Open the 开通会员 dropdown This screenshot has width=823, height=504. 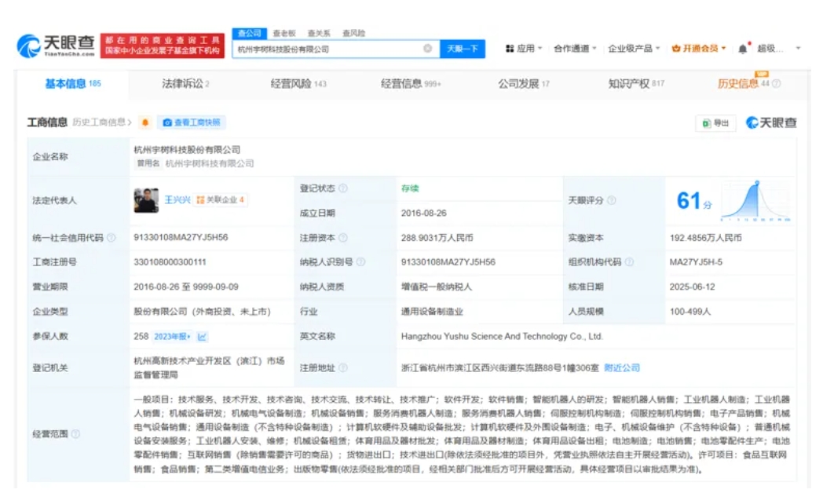[x=699, y=48]
